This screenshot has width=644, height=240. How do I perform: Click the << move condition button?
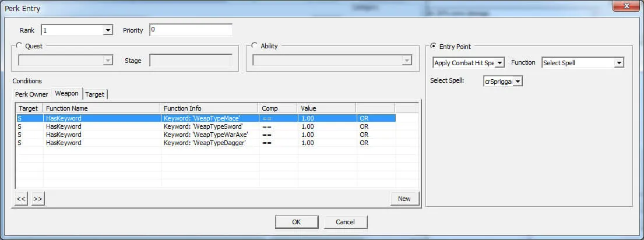tap(21, 199)
